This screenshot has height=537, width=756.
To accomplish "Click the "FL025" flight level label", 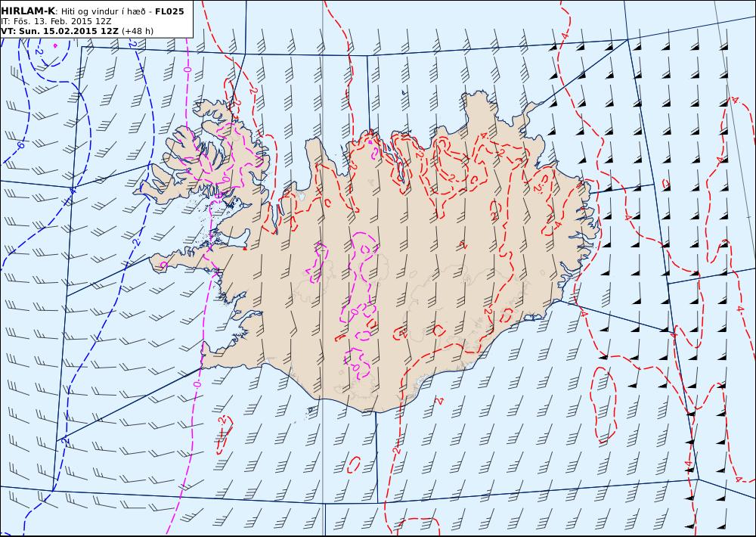I will tap(169, 11).
